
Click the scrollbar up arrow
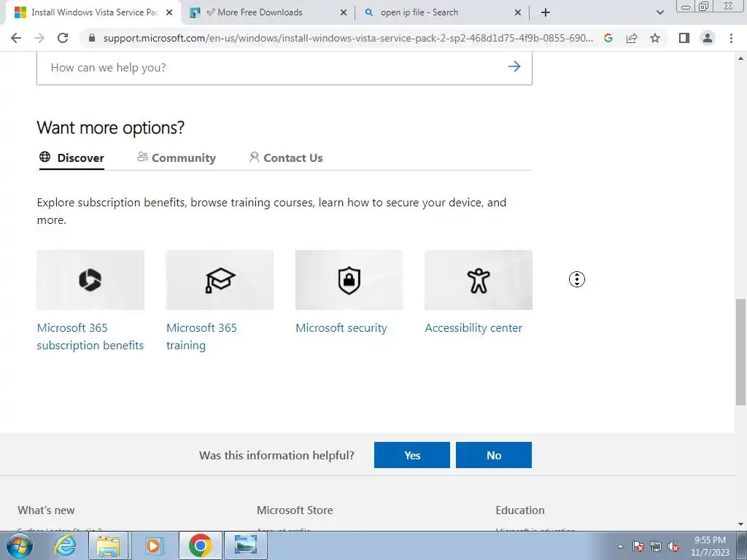[740, 58]
